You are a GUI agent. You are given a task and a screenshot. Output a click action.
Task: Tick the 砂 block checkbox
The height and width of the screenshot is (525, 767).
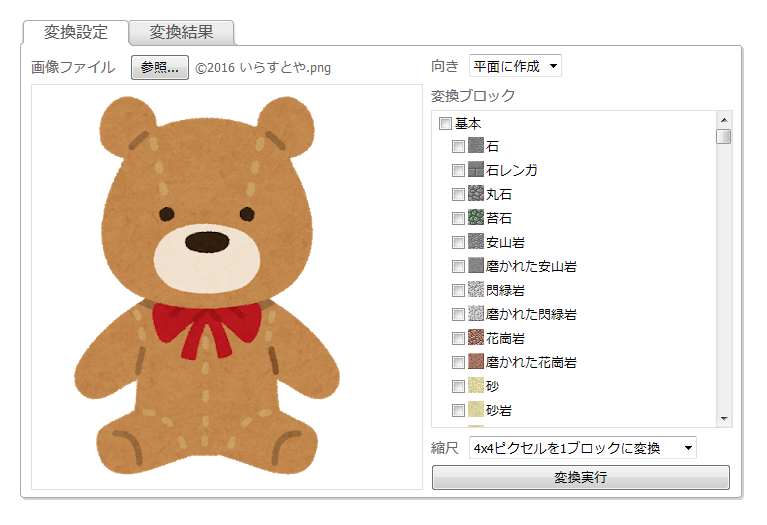458,386
